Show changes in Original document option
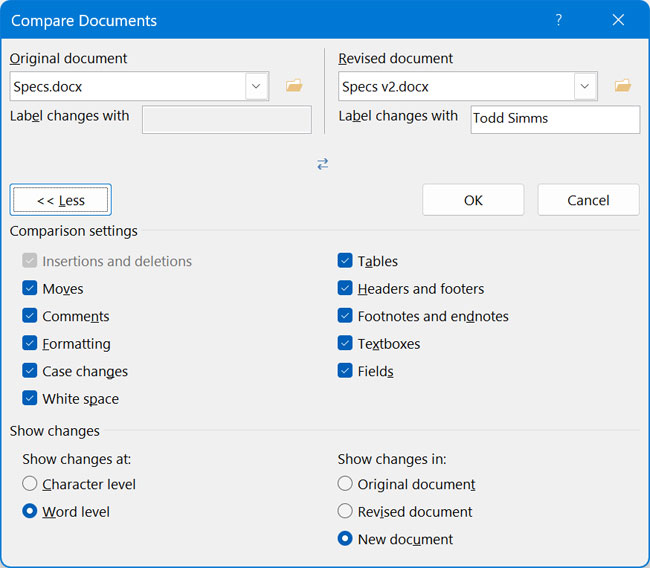The height and width of the screenshot is (568, 650). [x=345, y=483]
